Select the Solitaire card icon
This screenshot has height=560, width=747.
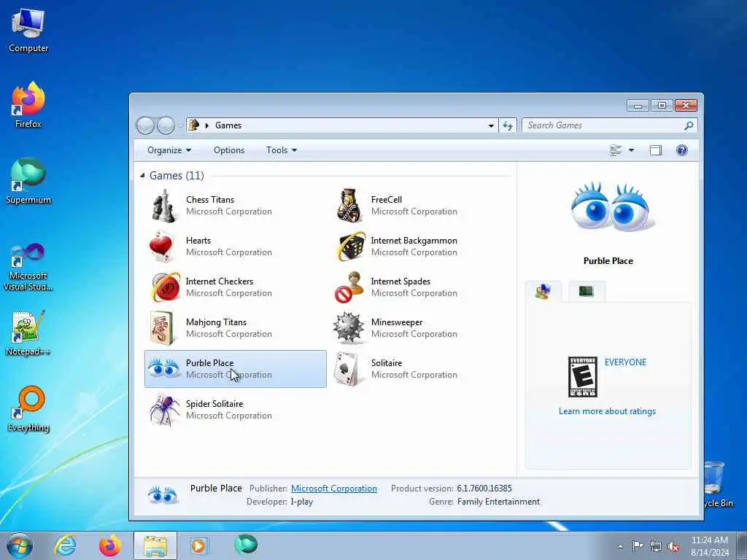(347, 368)
